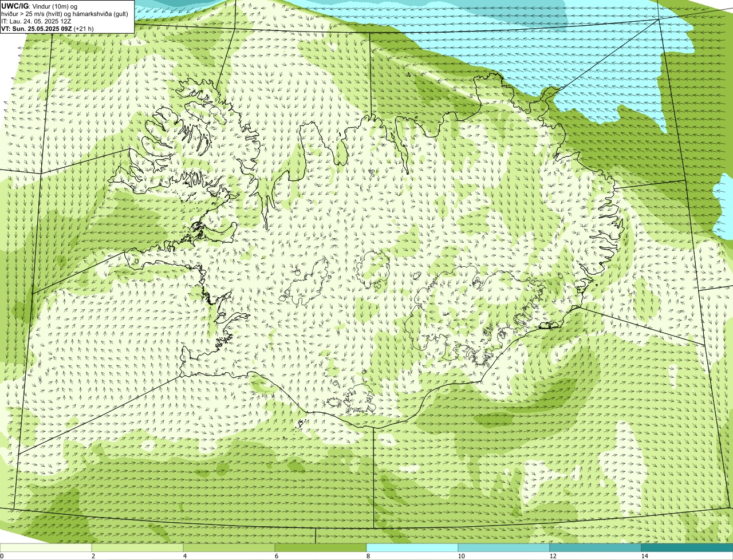Click the legend label "0"
This screenshot has width=733, height=560.
coord(2,556)
